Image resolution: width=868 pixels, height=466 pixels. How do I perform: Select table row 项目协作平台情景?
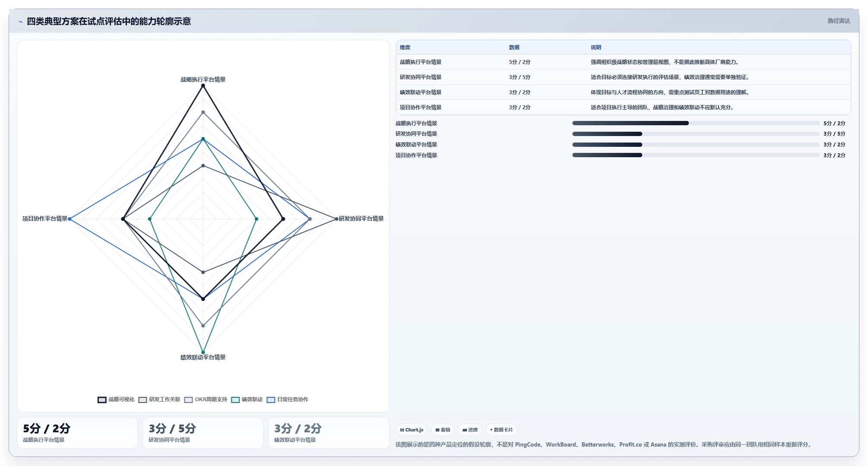click(623, 108)
